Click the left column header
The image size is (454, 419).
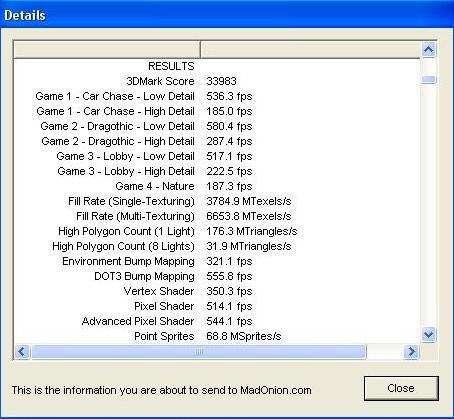pyautogui.click(x=107, y=50)
